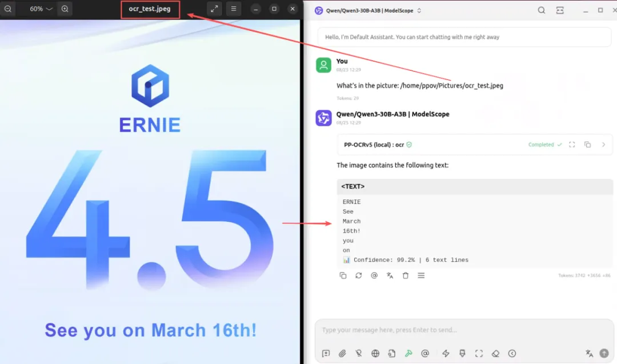Click the ERNIE line in OCR output
This screenshot has width=617, height=364.
tap(351, 202)
